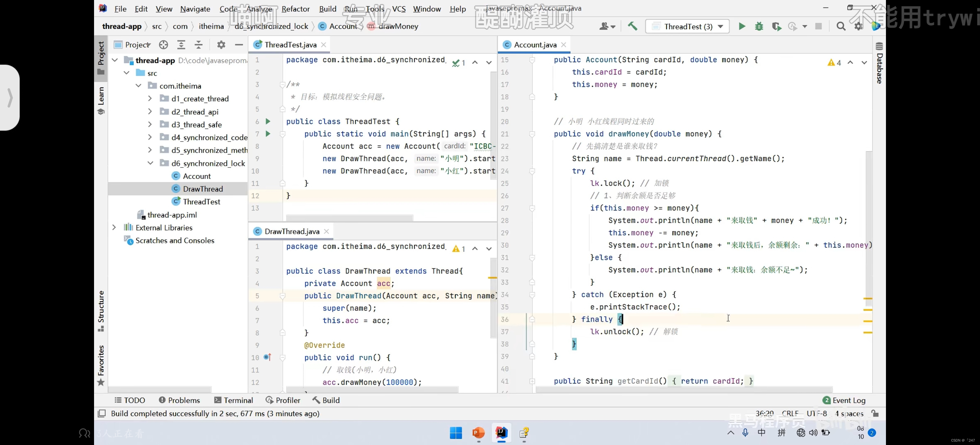The width and height of the screenshot is (980, 445).
Task: Switch to ThreadTest.java tab
Action: (x=290, y=45)
